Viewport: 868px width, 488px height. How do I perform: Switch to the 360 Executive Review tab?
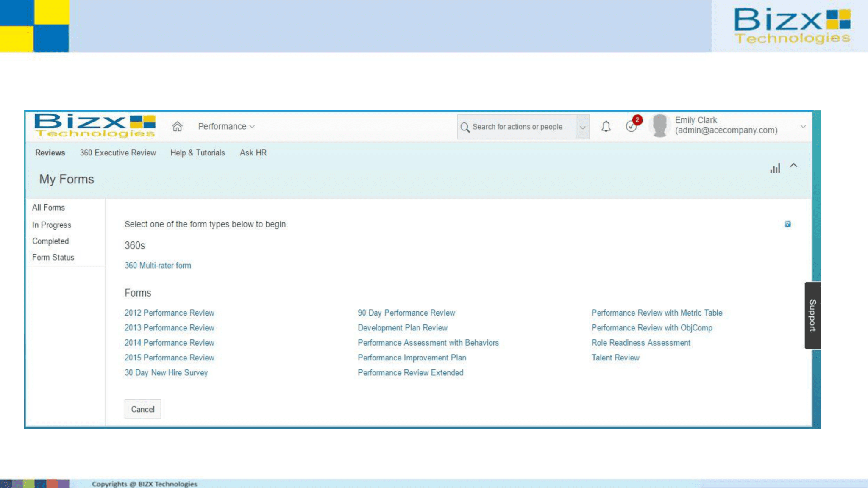click(118, 152)
